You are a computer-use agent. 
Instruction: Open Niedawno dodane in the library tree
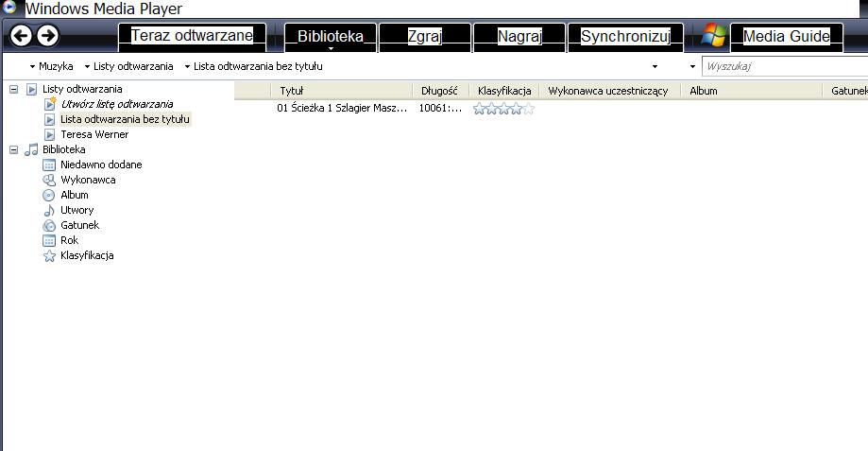pos(101,165)
